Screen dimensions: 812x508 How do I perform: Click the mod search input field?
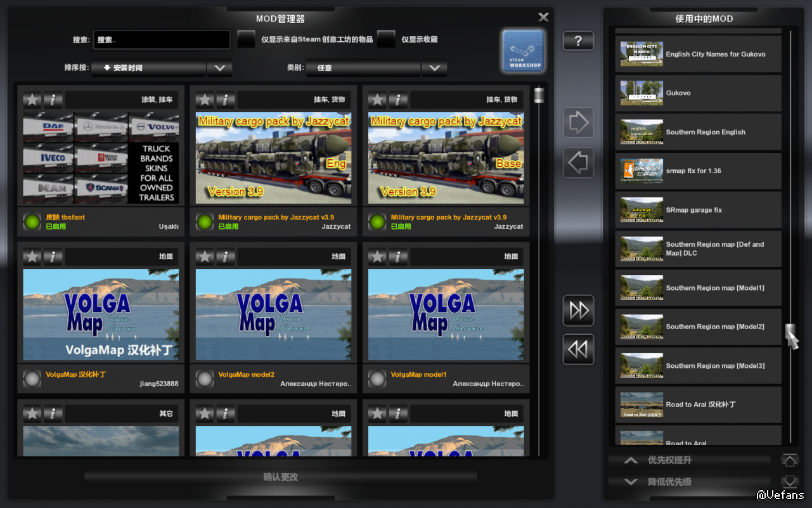point(162,40)
